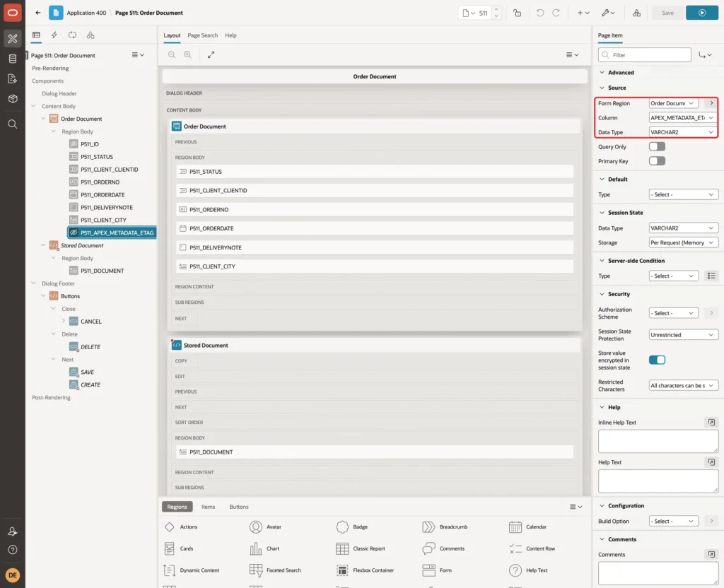Expand the layout to full view

(x=211, y=54)
